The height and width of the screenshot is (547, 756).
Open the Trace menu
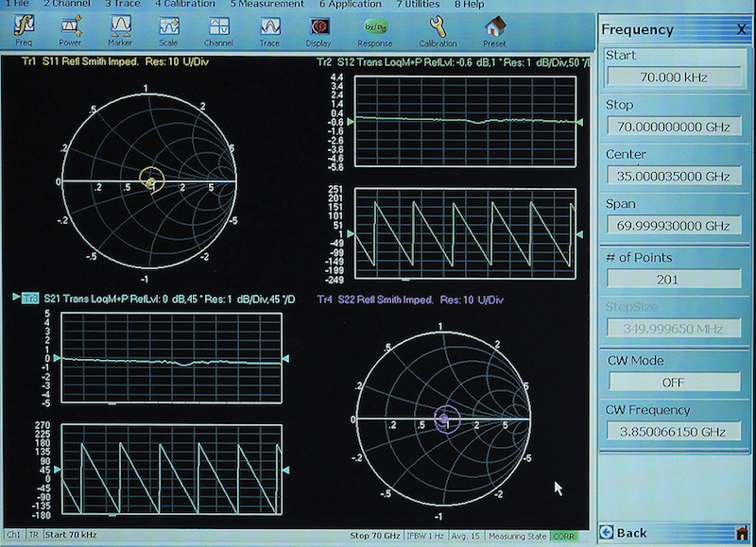(x=123, y=4)
